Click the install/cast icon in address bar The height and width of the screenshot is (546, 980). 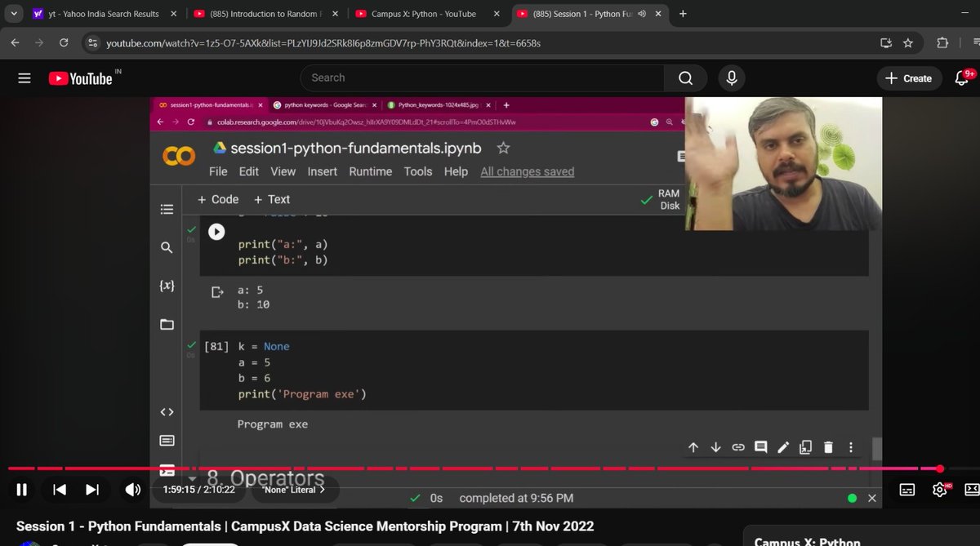click(885, 42)
